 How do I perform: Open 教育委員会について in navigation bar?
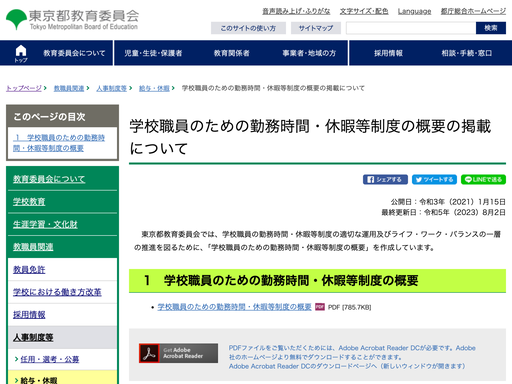(x=74, y=53)
